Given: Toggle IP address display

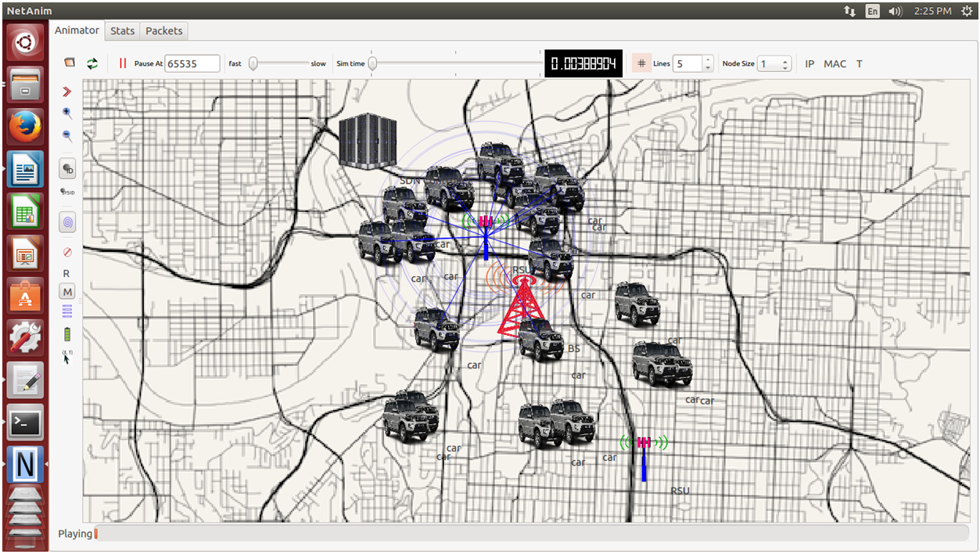Looking at the screenshot, I should pyautogui.click(x=809, y=63).
